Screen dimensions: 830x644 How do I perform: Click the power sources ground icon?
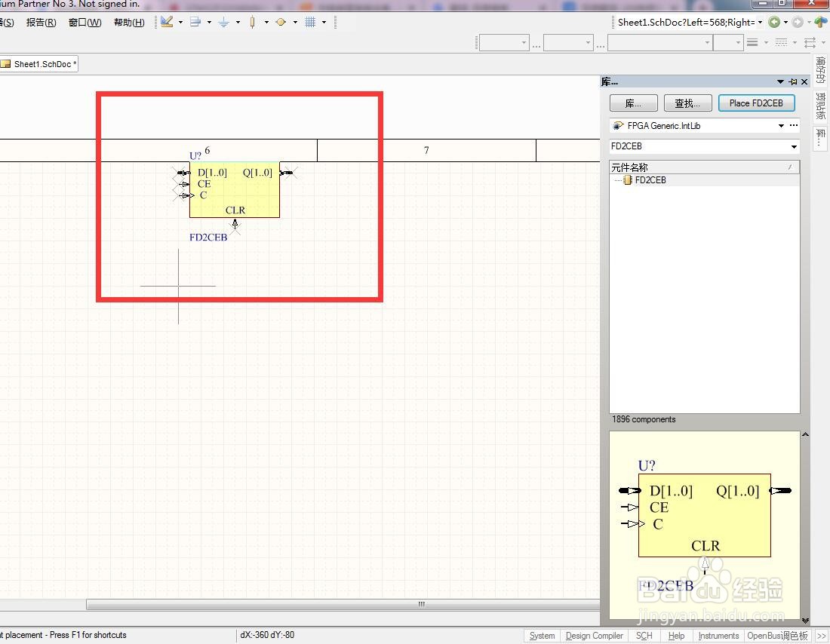(224, 22)
